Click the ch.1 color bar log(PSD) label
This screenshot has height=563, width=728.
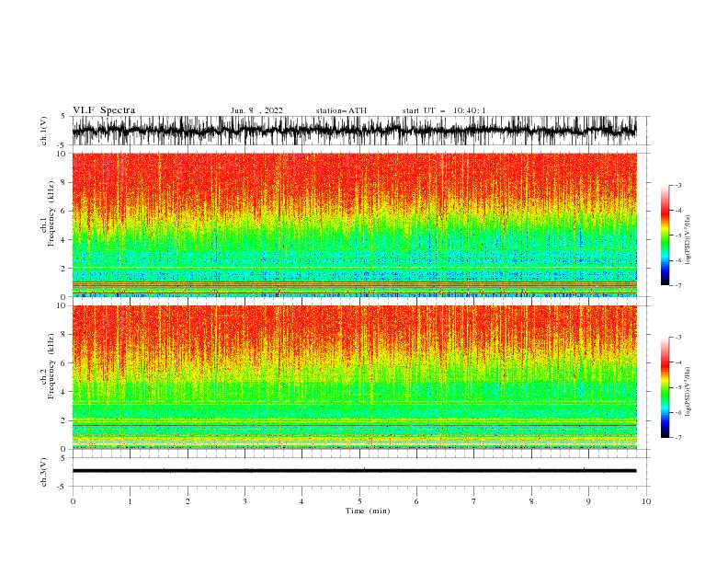pos(688,240)
